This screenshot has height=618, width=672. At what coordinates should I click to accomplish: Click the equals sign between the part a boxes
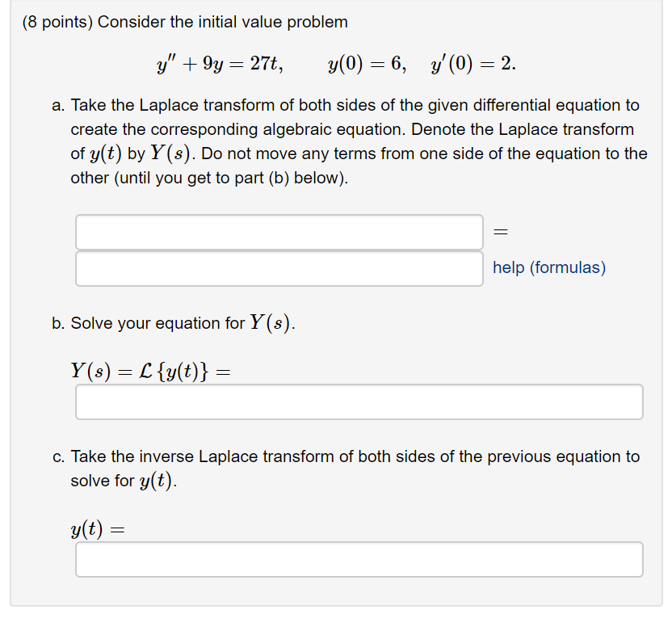(x=501, y=232)
